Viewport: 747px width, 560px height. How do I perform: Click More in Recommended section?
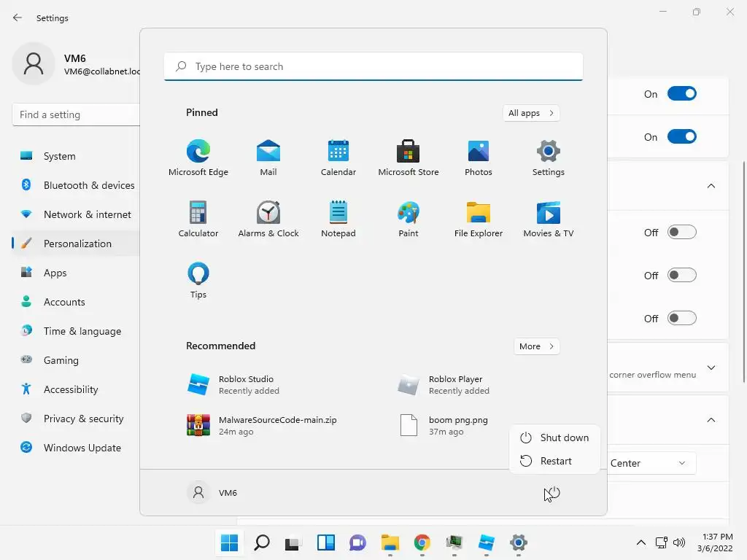[x=536, y=346]
